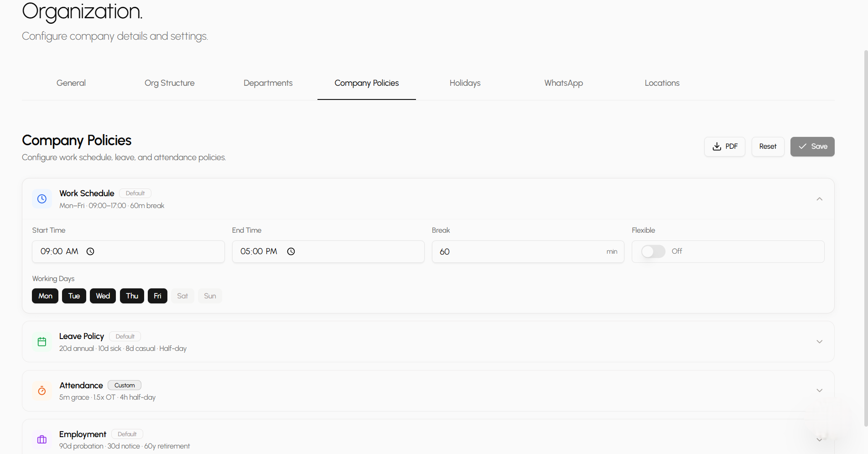This screenshot has height=454, width=868.
Task: Click the checkmark icon inside the Save button
Action: pos(803,146)
